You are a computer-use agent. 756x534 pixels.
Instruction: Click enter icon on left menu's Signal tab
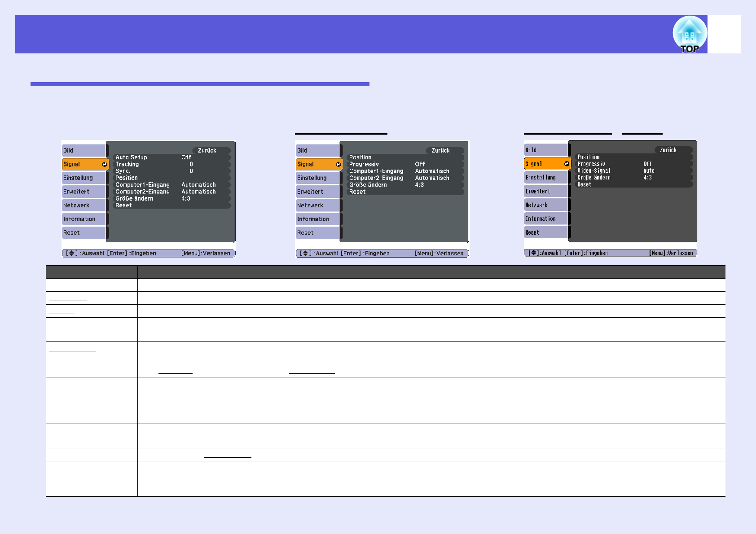click(104, 164)
